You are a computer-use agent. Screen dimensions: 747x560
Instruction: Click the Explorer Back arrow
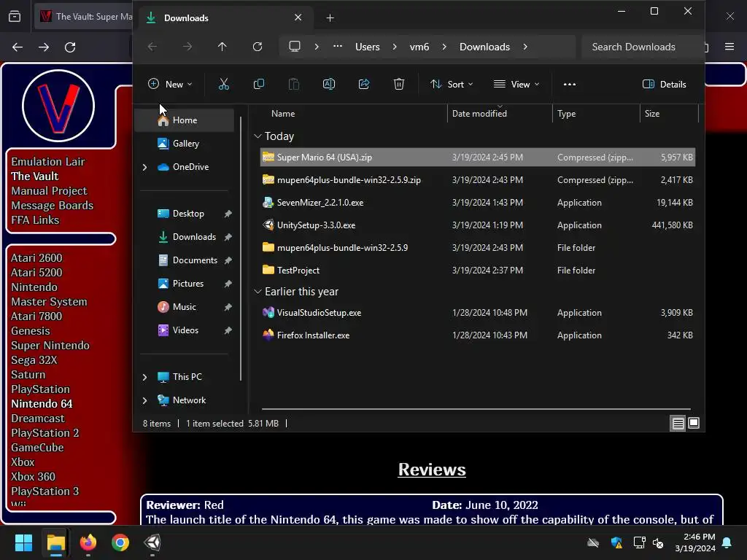coord(152,47)
